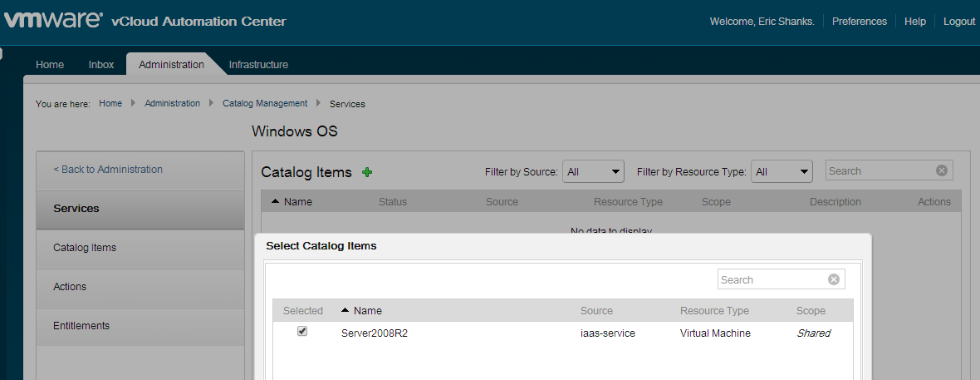Sort dialog list by Source column
Viewport: 980px width, 380px height.
597,310
